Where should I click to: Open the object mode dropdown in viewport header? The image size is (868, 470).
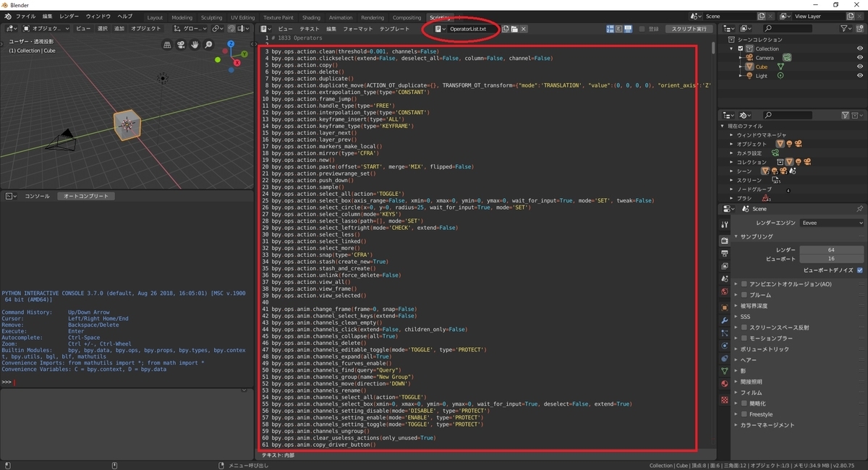click(46, 28)
